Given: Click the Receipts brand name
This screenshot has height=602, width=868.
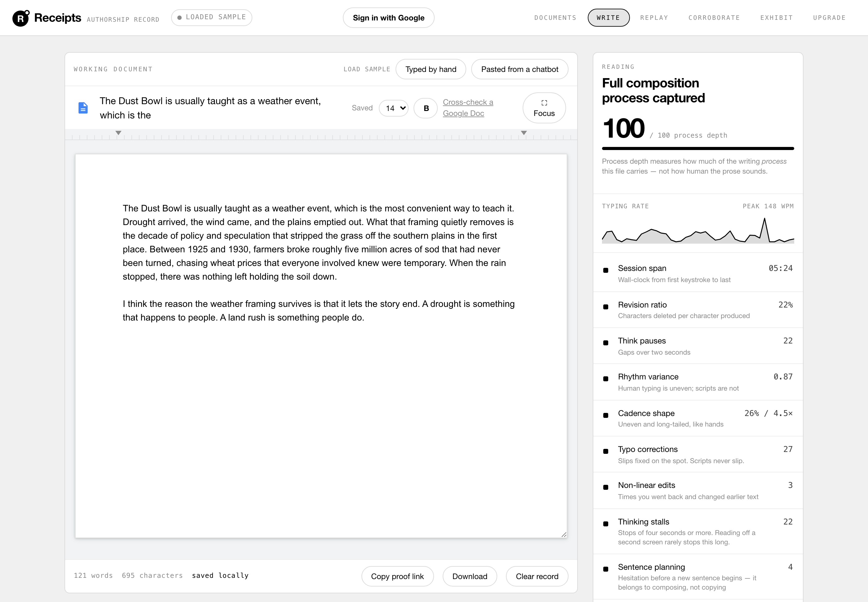Looking at the screenshot, I should tap(58, 18).
